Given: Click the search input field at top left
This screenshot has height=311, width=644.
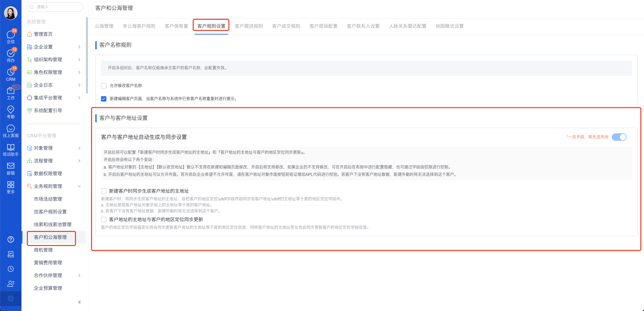Looking at the screenshot, I should pos(55,7).
